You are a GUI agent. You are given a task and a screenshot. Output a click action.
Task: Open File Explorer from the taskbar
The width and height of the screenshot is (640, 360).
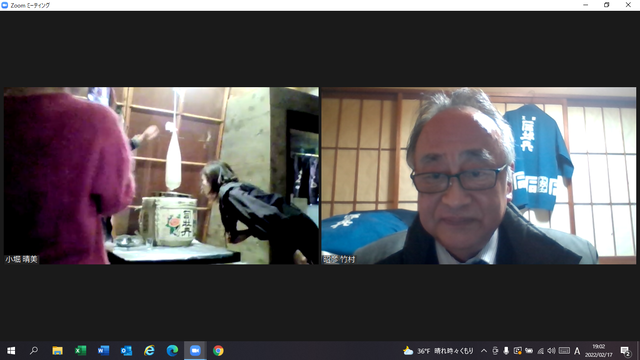(57, 351)
